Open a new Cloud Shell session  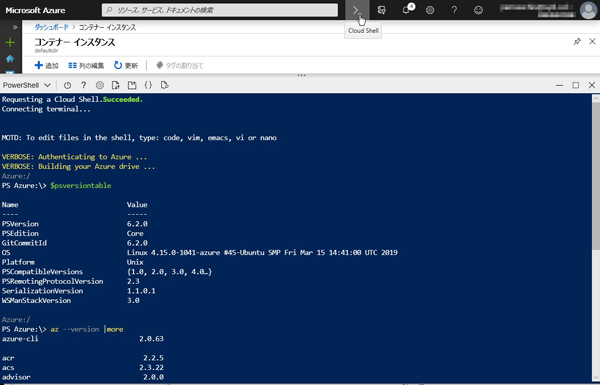tap(132, 85)
